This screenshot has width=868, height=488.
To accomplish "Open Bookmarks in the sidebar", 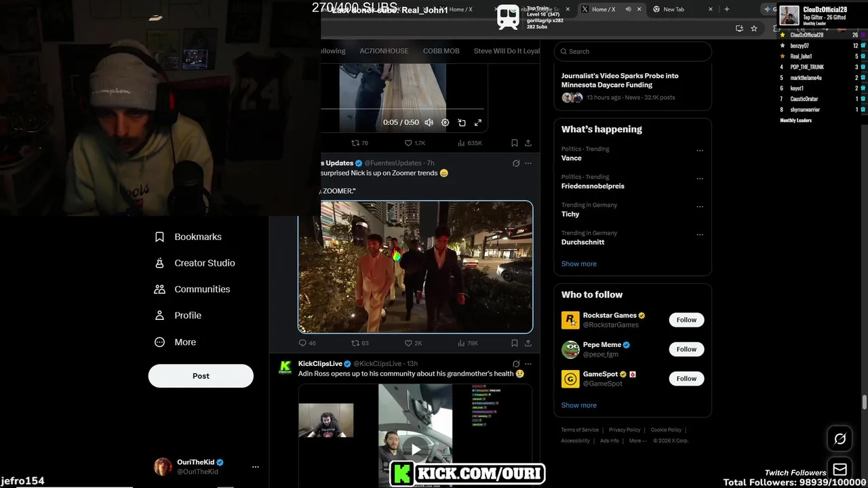I will point(188,237).
